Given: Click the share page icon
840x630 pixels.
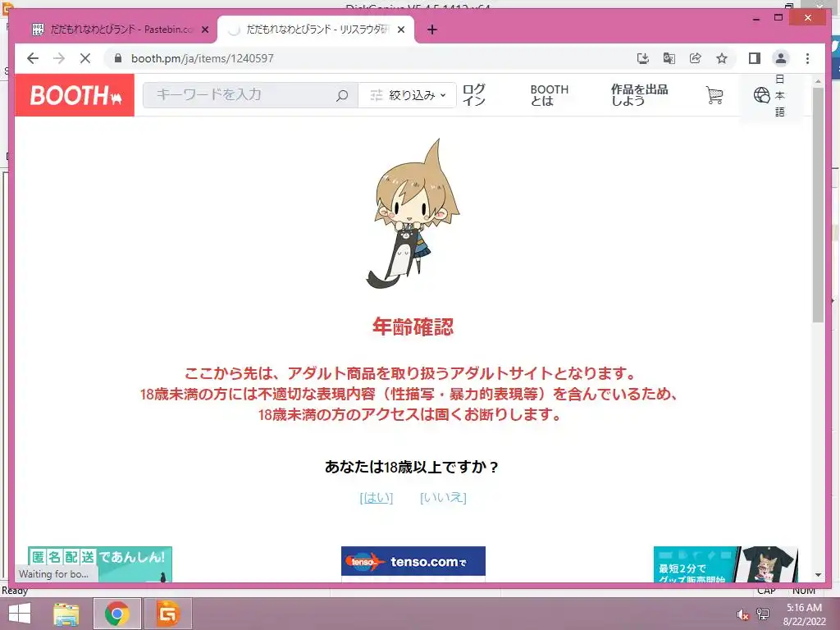Looking at the screenshot, I should [696, 58].
